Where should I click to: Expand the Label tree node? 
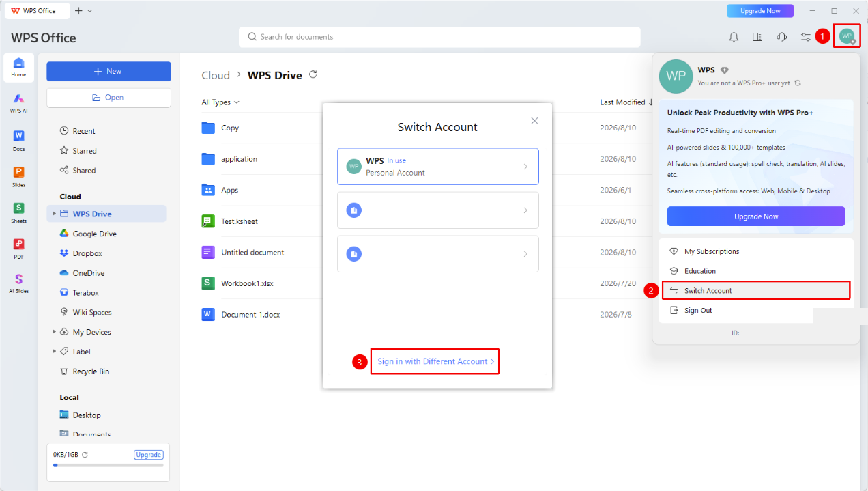point(54,352)
